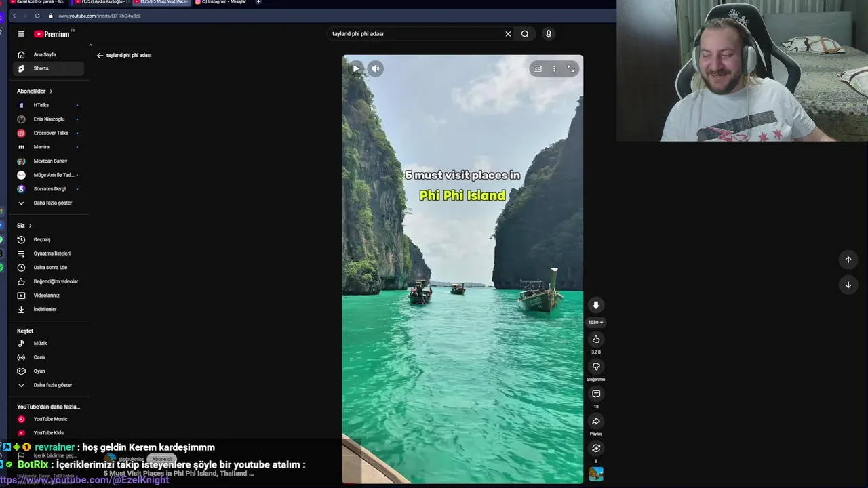Go to Ana Sayfa in sidebar
The width and height of the screenshot is (868, 488).
pos(49,54)
